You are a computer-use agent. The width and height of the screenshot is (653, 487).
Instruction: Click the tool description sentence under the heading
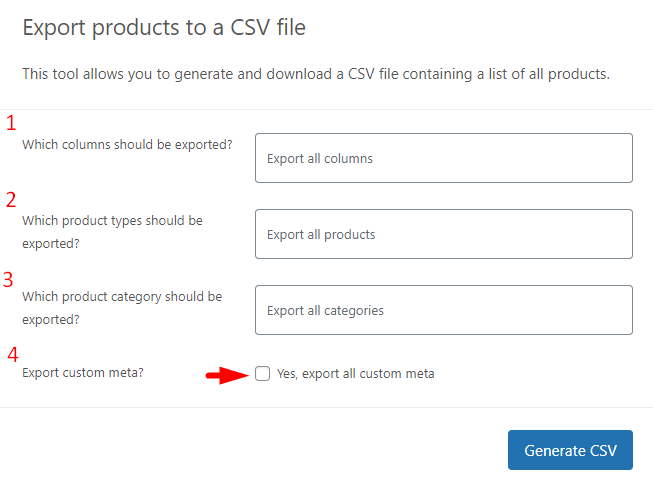(316, 74)
